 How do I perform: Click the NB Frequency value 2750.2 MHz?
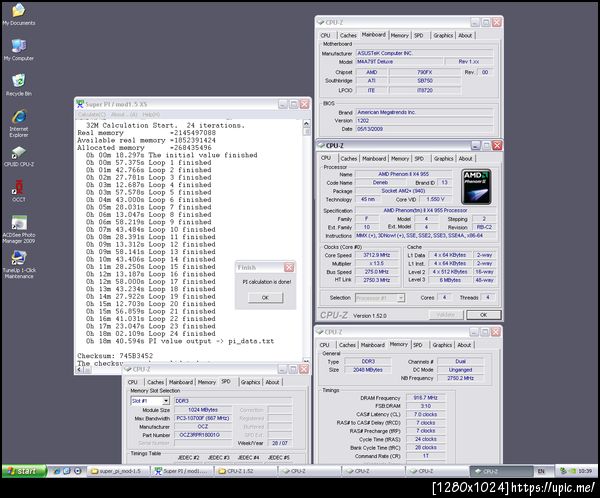[x=460, y=378]
